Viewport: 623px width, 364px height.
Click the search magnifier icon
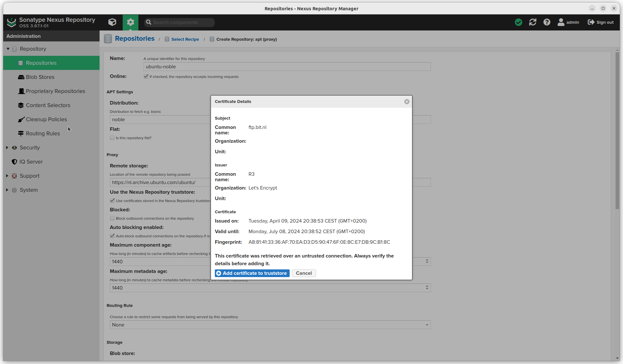(x=149, y=22)
